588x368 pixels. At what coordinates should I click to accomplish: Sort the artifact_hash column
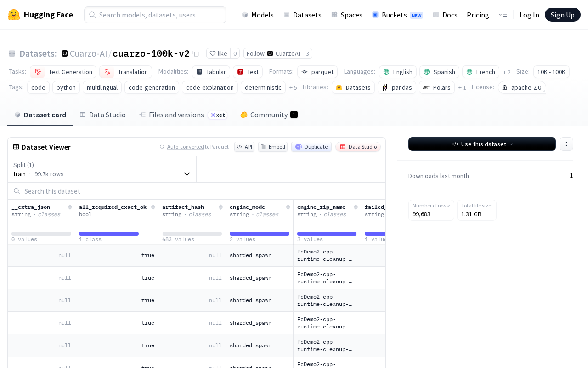[220, 207]
